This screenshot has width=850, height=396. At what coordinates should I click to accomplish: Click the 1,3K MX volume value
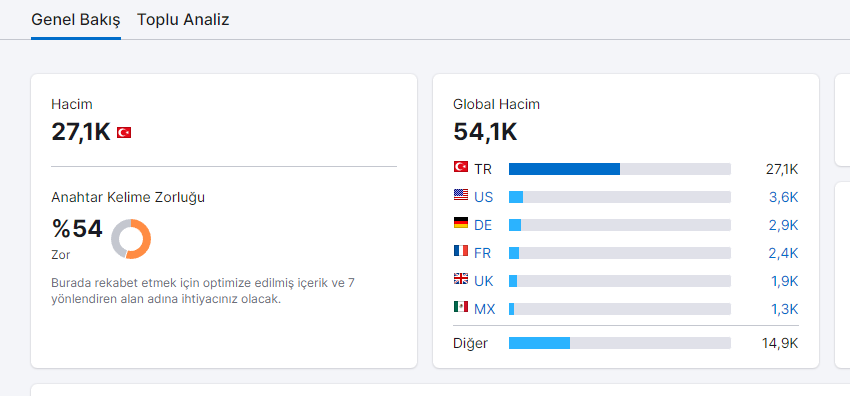click(784, 310)
